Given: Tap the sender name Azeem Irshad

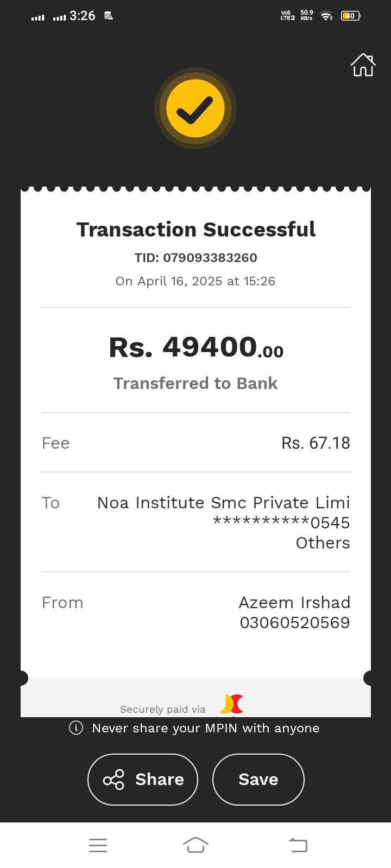Looking at the screenshot, I should [294, 603].
